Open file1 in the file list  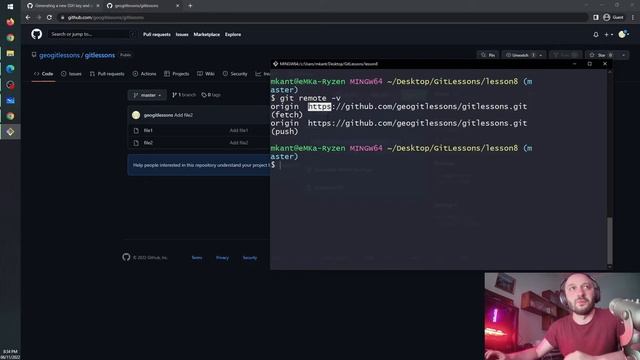tap(148, 131)
